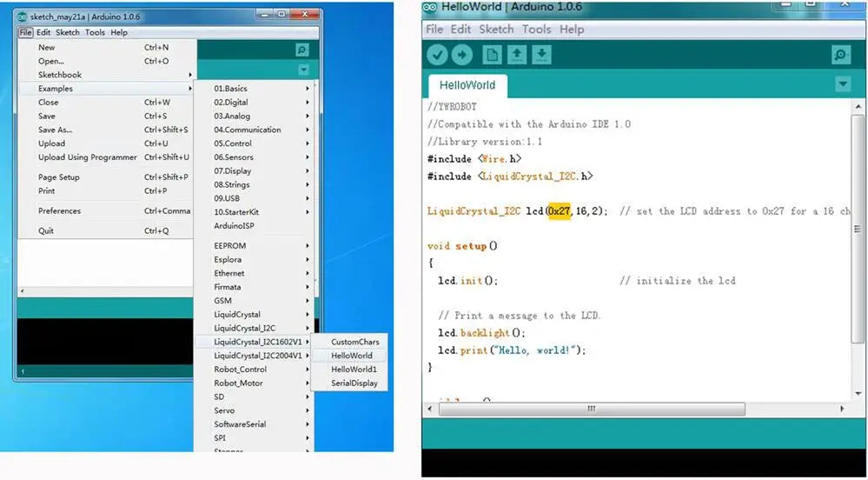Click highlighted 0x27 address in code
Image resolution: width=868 pixels, height=480 pixels.
[x=559, y=211]
